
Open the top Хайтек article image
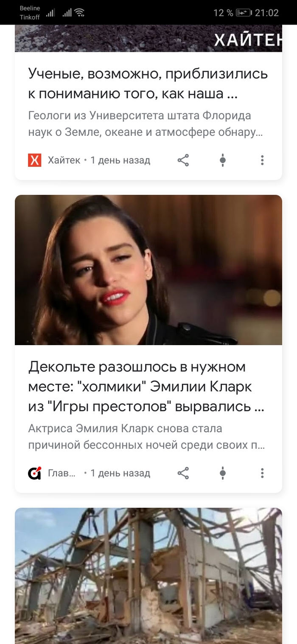[x=148, y=38]
